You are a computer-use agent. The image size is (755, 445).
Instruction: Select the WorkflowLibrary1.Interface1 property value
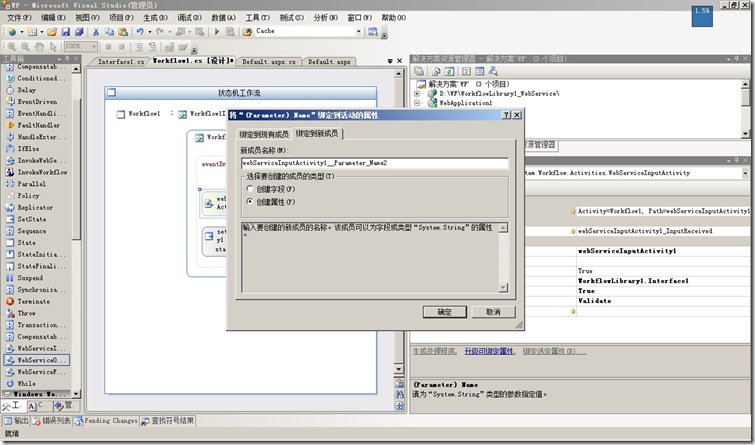[x=663, y=281]
